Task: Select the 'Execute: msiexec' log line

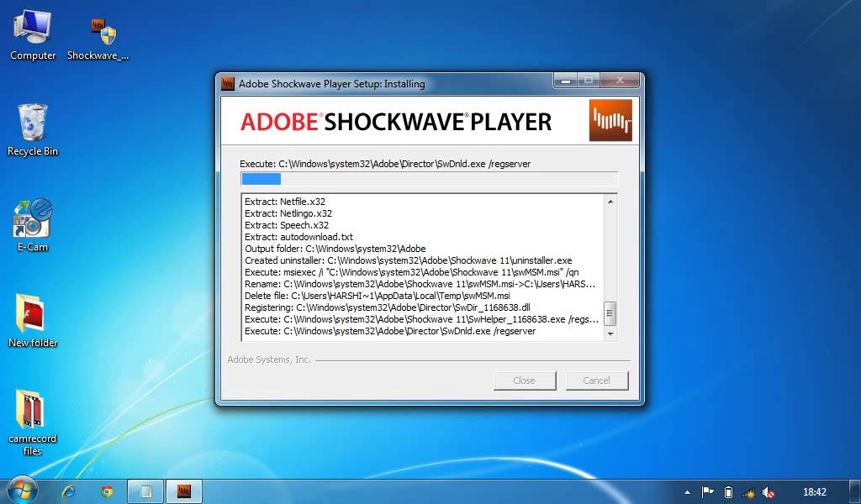Action: 412,272
